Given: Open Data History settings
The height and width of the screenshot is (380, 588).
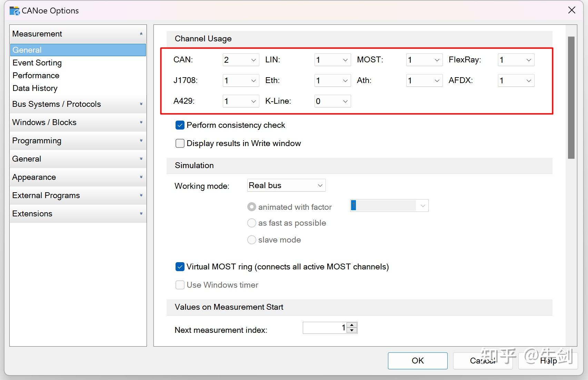Looking at the screenshot, I should 35,88.
